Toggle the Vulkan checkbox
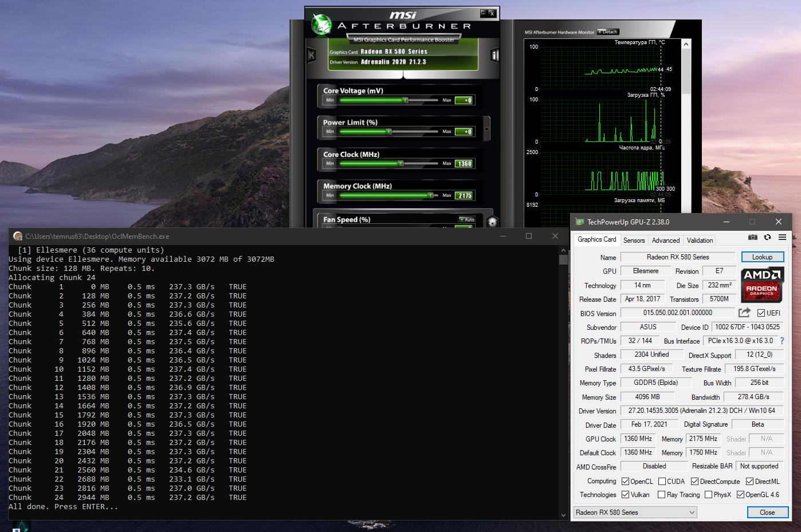 point(625,495)
